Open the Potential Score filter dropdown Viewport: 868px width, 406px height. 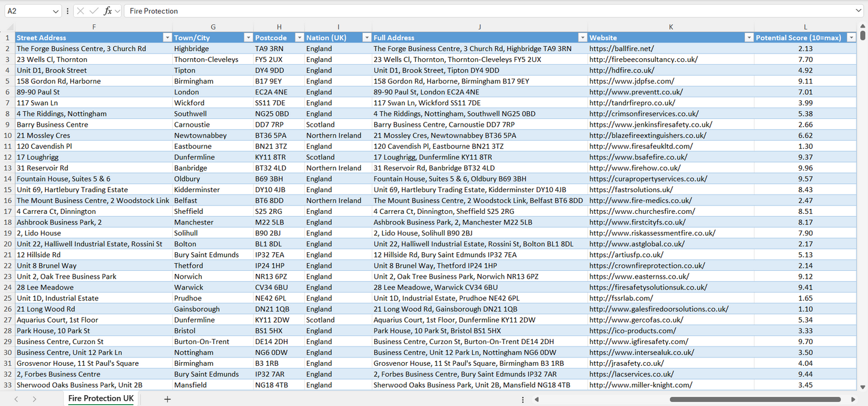[x=851, y=37]
